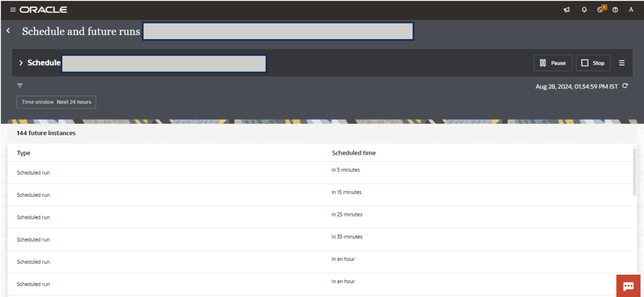The image size is (644, 297).
Task: Expand the Schedule section chevron
Action: [21, 63]
